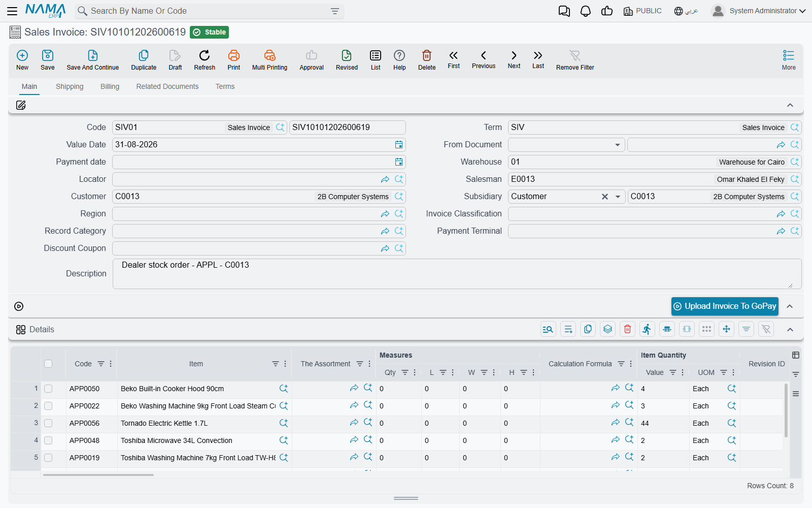Open the Terms tab
812x508 pixels.
tap(225, 86)
